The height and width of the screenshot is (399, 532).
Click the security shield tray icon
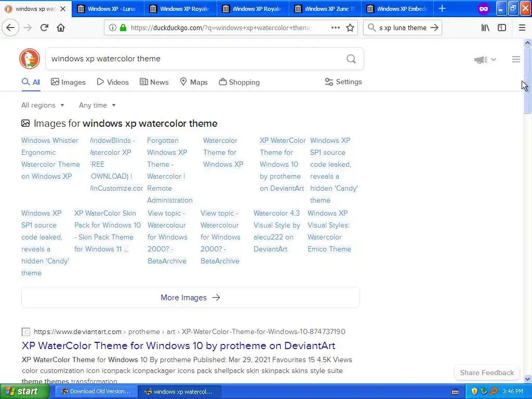[x=474, y=391]
